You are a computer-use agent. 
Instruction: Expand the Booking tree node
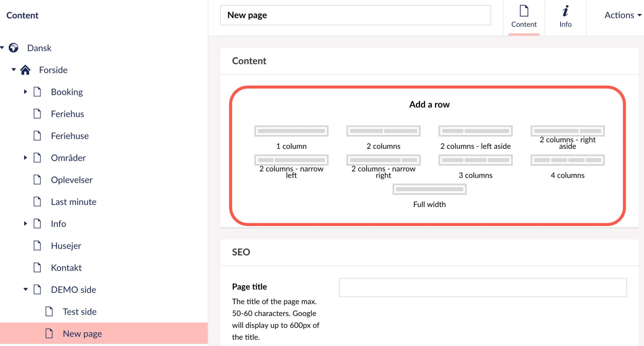click(x=25, y=92)
